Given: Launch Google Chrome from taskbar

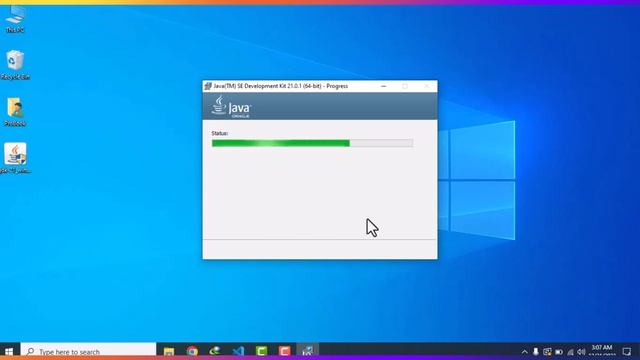Looking at the screenshot, I should [x=192, y=351].
